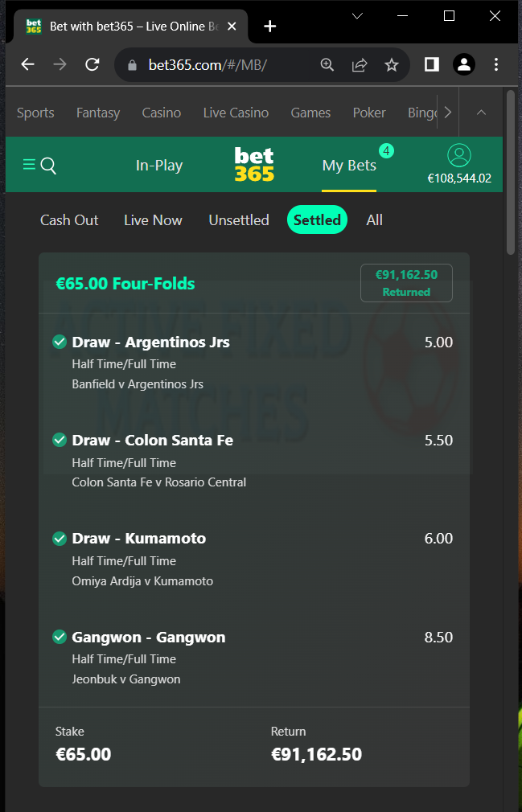
Task: Open the bet365 hamburger menu icon
Action: click(29, 165)
